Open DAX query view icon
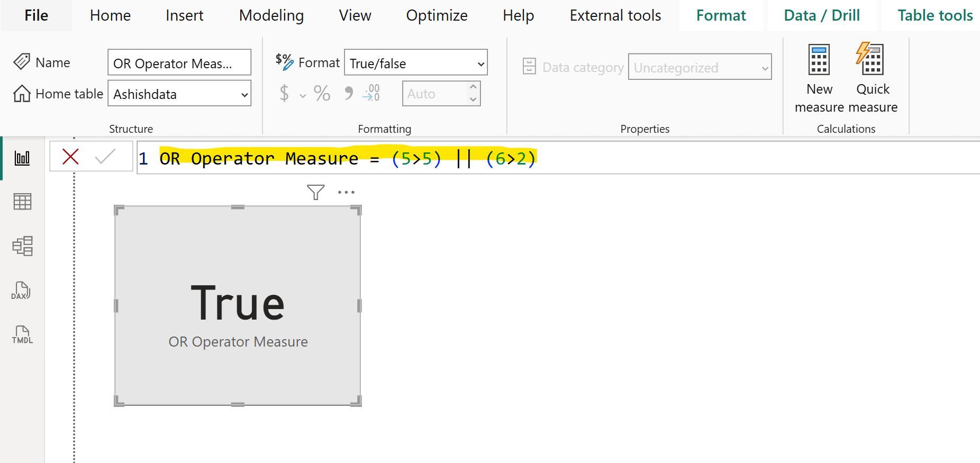The width and height of the screenshot is (980, 463). point(21,290)
